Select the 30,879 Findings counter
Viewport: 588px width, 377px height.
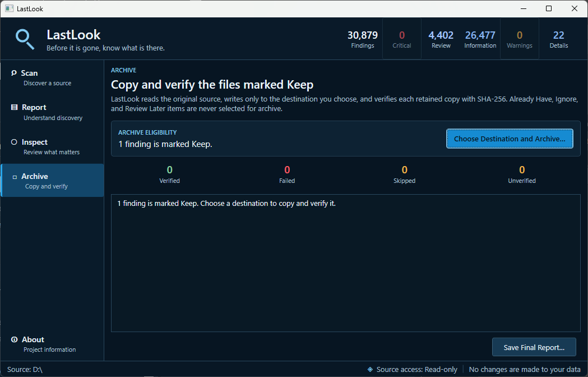362,39
